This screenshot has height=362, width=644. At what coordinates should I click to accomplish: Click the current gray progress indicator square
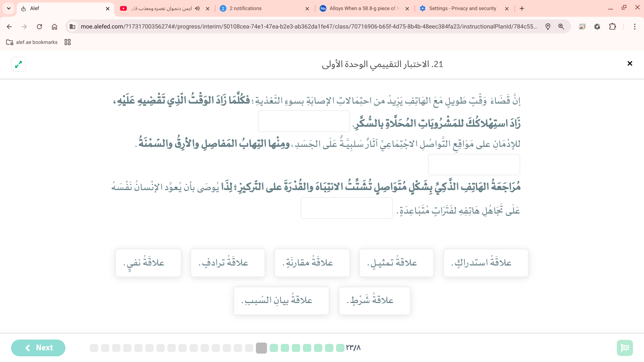tap(261, 348)
